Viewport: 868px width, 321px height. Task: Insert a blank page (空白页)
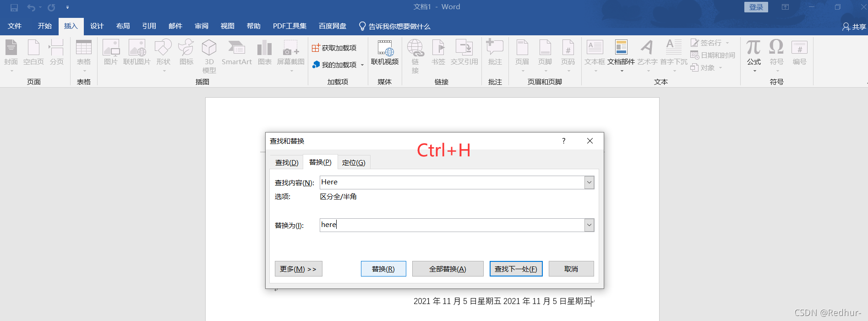33,53
